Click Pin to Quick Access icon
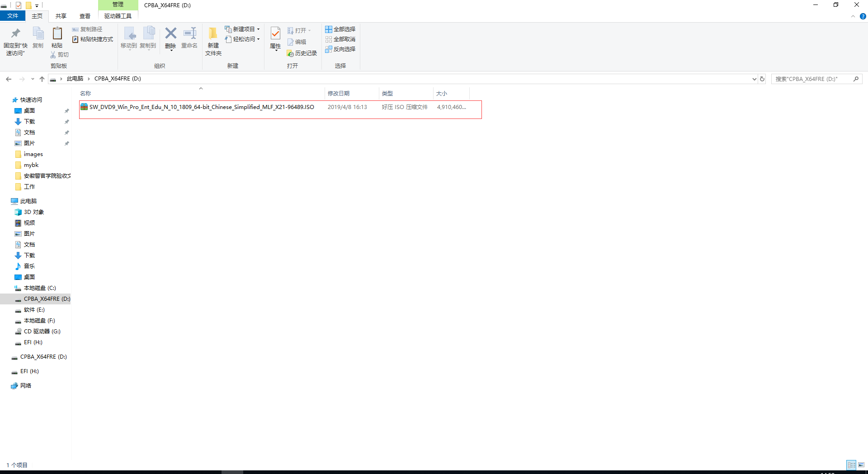Screen dimensions: 868x474 point(15,34)
